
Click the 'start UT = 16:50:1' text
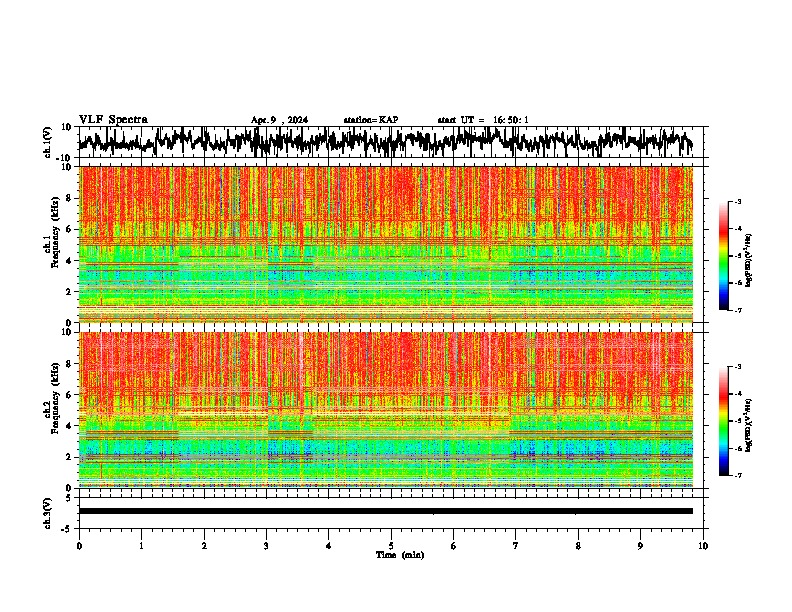coord(483,120)
